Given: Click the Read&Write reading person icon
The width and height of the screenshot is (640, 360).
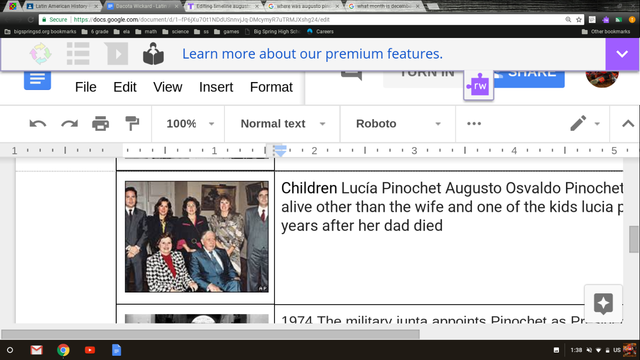Looking at the screenshot, I should [153, 53].
